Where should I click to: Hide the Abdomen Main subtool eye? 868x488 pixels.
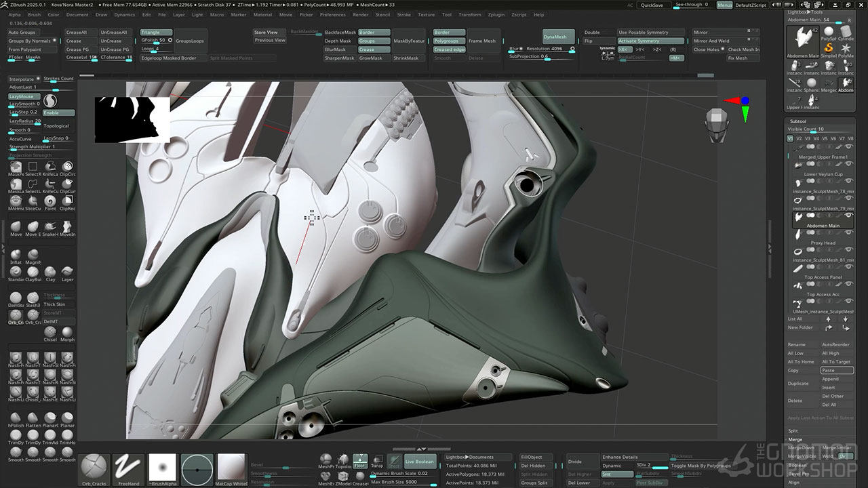click(848, 215)
